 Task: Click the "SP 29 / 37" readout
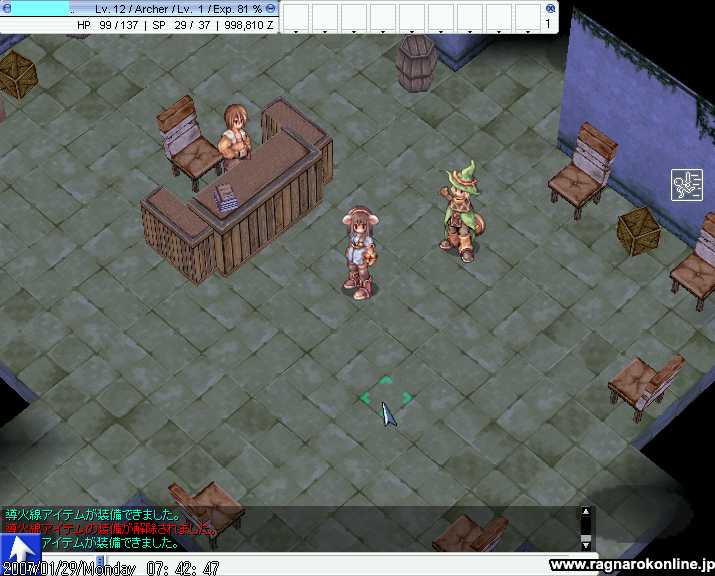[181, 25]
